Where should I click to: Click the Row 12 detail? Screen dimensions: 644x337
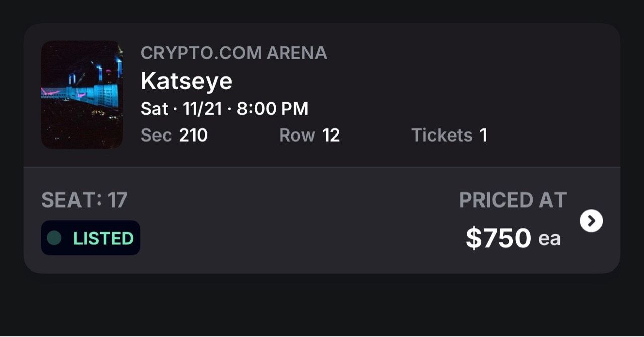[309, 135]
